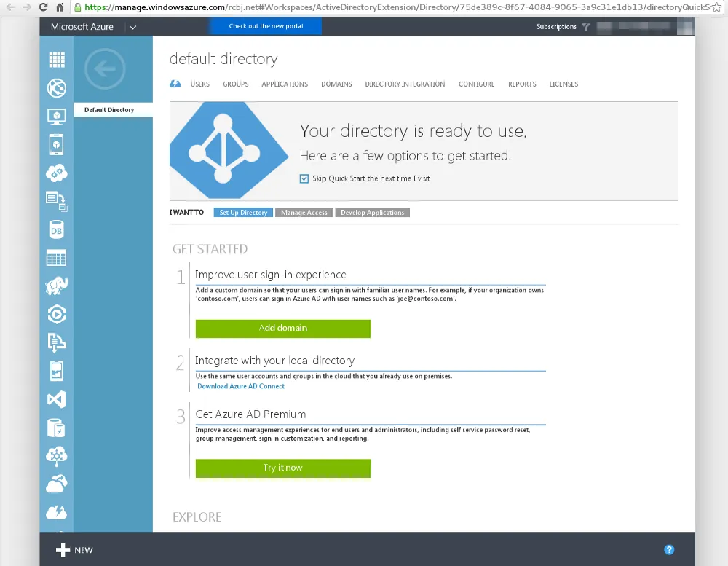
Task: Open Storage table icon in sidebar
Action: click(x=57, y=258)
